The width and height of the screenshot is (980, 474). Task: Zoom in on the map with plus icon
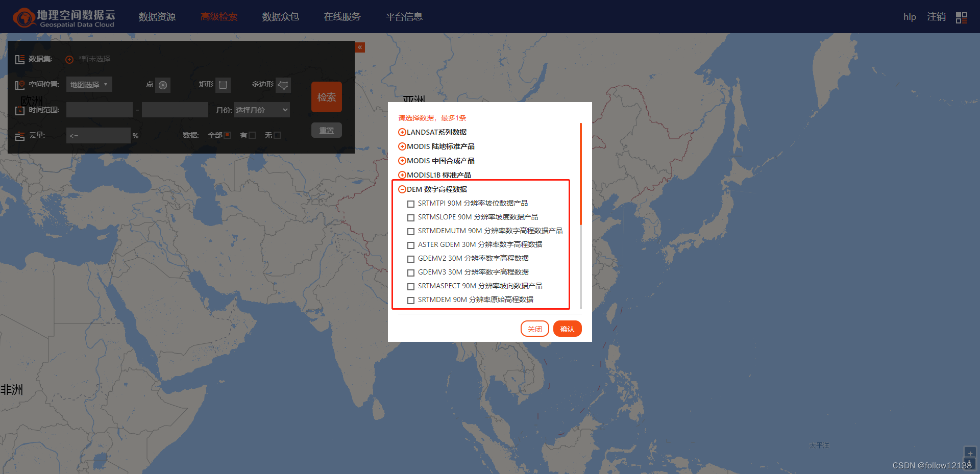point(969,452)
